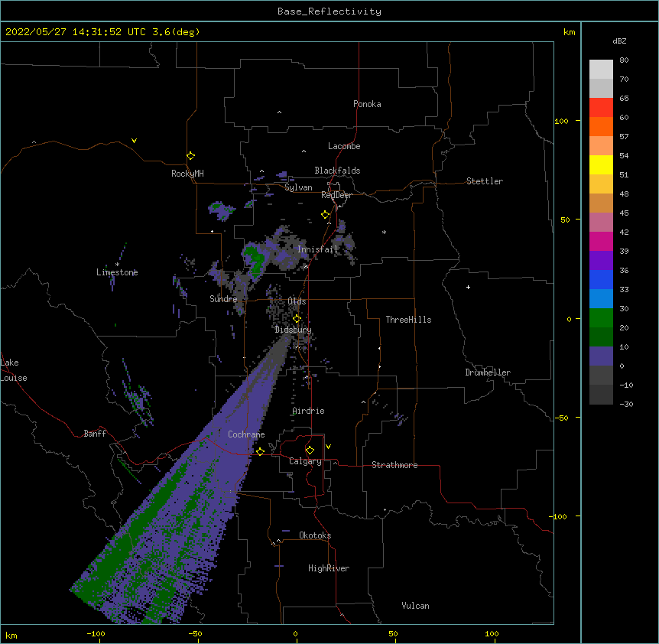Select the light gray 70–80 dBZ legend band

pos(601,70)
